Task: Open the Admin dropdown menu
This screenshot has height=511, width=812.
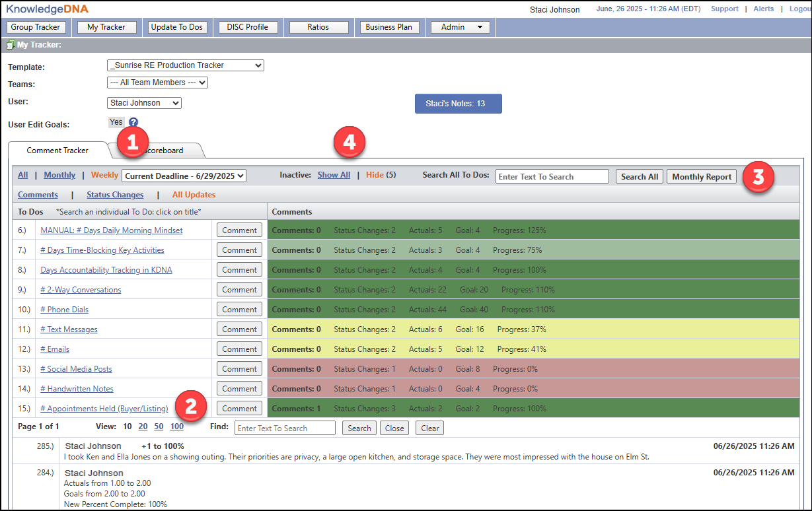Action: [460, 27]
